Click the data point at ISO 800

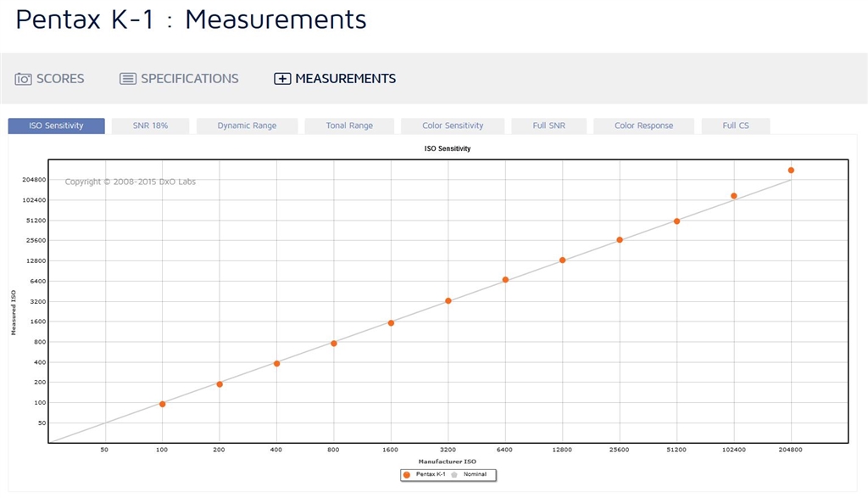pos(334,344)
